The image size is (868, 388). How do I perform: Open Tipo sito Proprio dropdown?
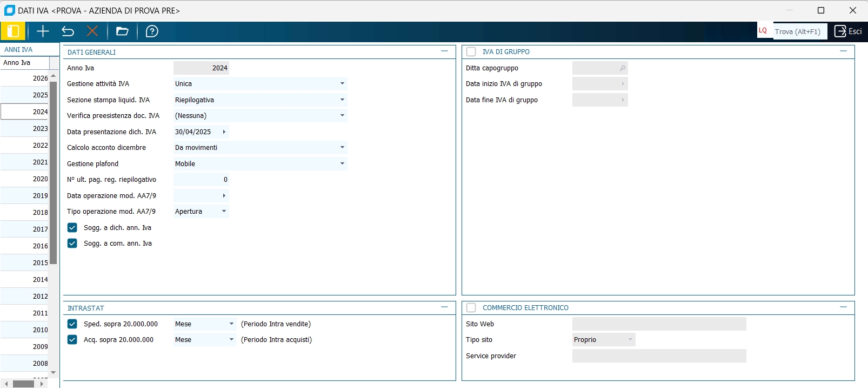tap(630, 340)
